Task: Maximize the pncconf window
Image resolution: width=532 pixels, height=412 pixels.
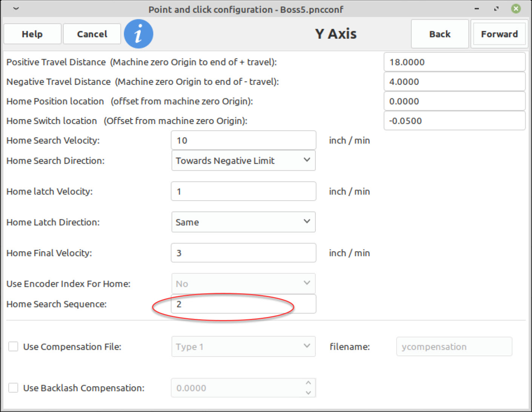Action: point(496,8)
